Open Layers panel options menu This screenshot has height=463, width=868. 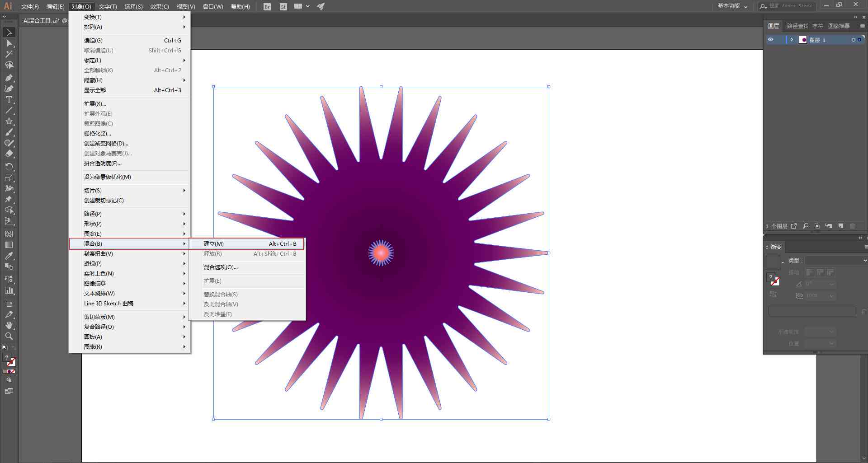pos(862,26)
